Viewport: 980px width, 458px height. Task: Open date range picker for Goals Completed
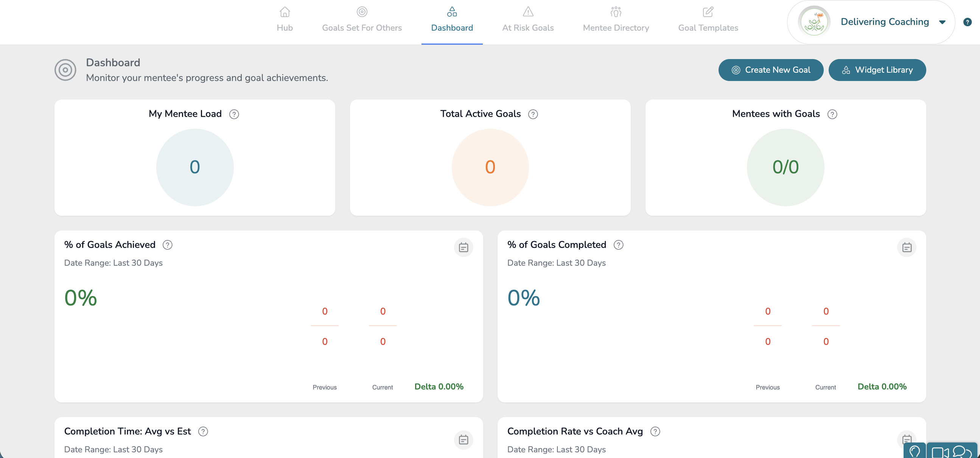coord(907,248)
